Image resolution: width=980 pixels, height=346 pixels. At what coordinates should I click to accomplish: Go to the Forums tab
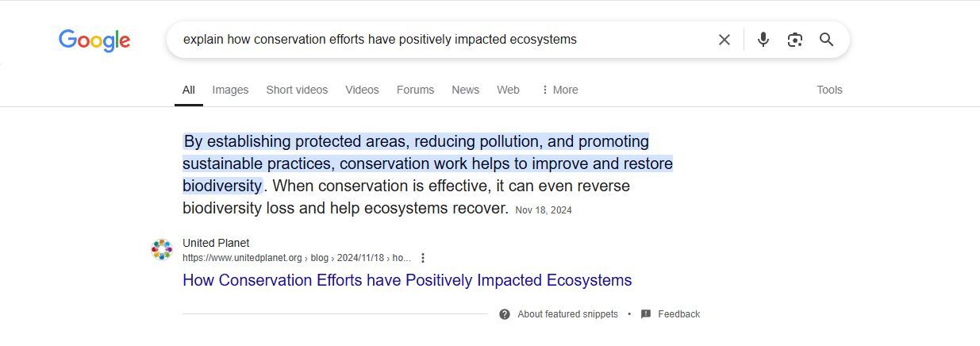click(415, 90)
